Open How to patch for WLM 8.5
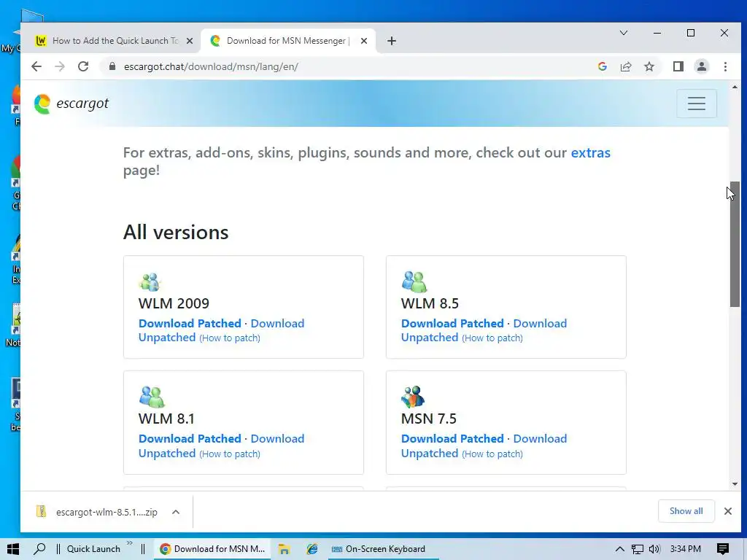Viewport: 747px width, 560px height. tap(492, 338)
